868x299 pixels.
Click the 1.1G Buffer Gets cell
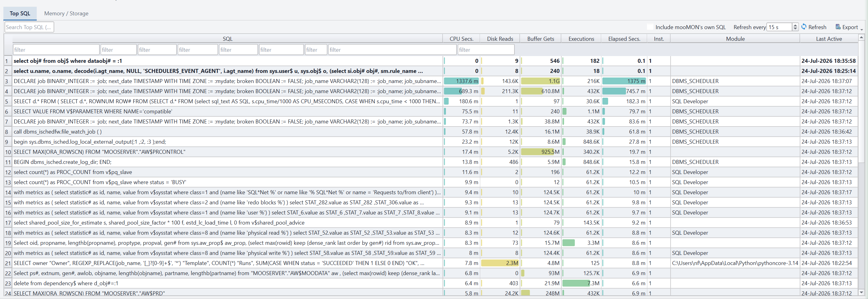pyautogui.click(x=541, y=81)
